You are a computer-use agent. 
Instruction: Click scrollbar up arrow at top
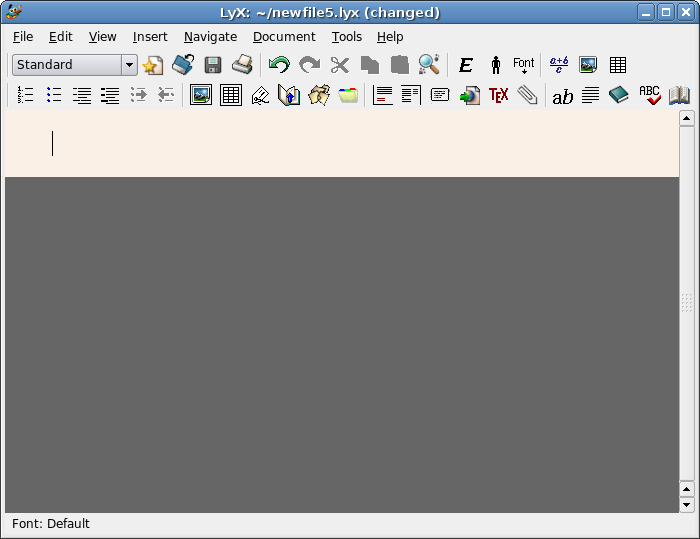click(x=687, y=118)
